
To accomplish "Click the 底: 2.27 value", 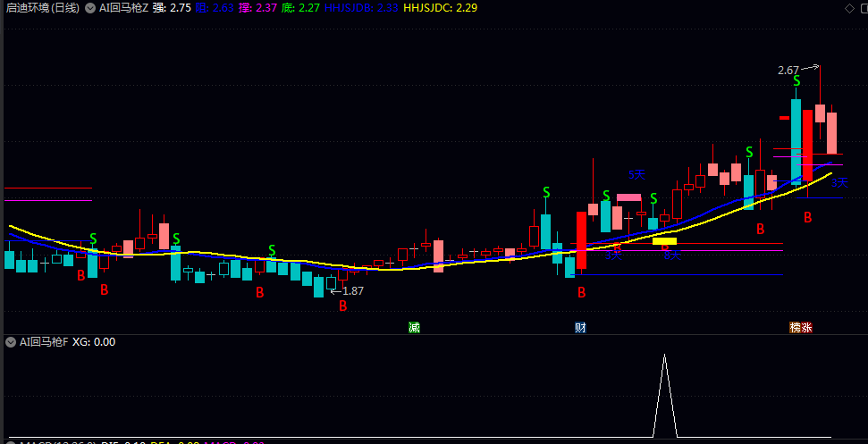I will tap(300, 8).
